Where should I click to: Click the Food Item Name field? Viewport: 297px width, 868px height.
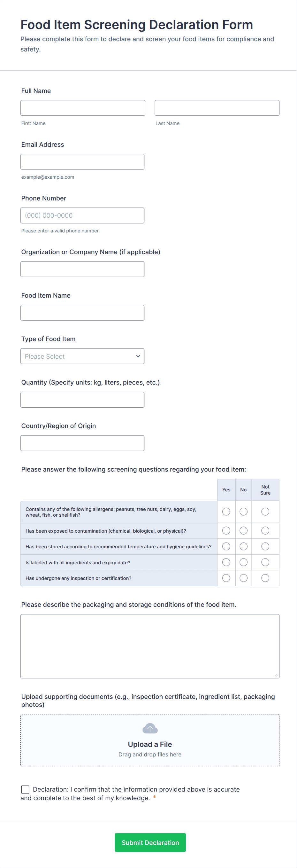82,313
